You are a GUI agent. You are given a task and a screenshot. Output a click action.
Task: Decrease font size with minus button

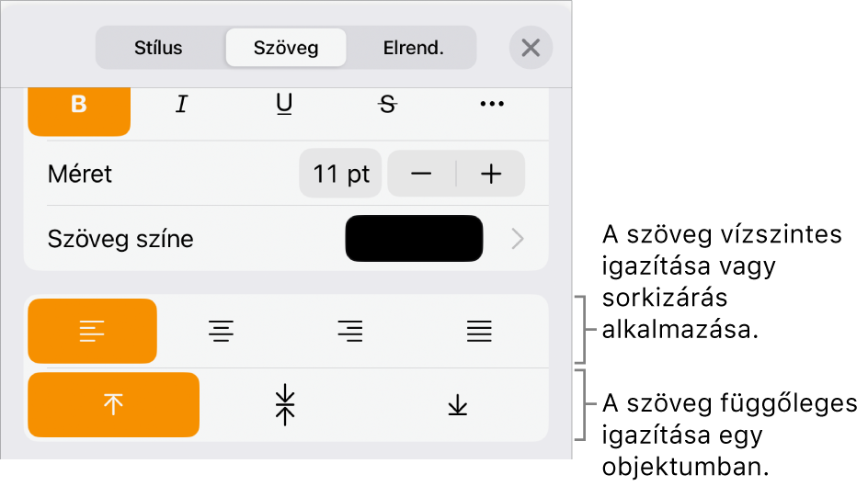tap(421, 175)
